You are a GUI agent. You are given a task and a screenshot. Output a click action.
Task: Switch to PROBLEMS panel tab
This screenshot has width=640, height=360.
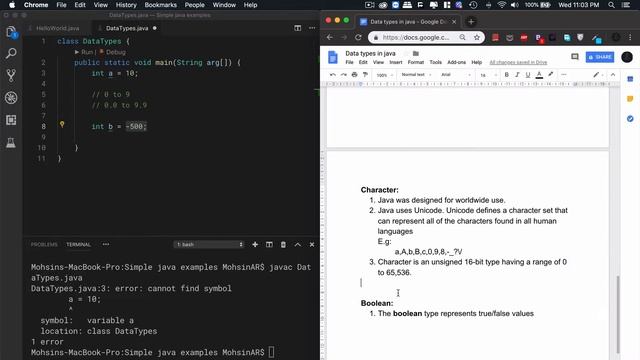click(x=44, y=244)
